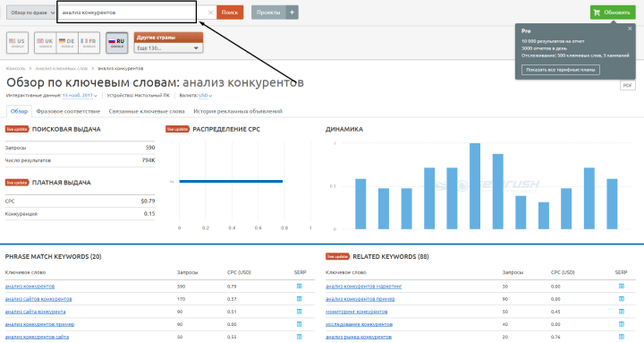Open SERP icon for анализ сайтов конкурентов
Image resolution: width=644 pixels, height=343 pixels.
299,298
